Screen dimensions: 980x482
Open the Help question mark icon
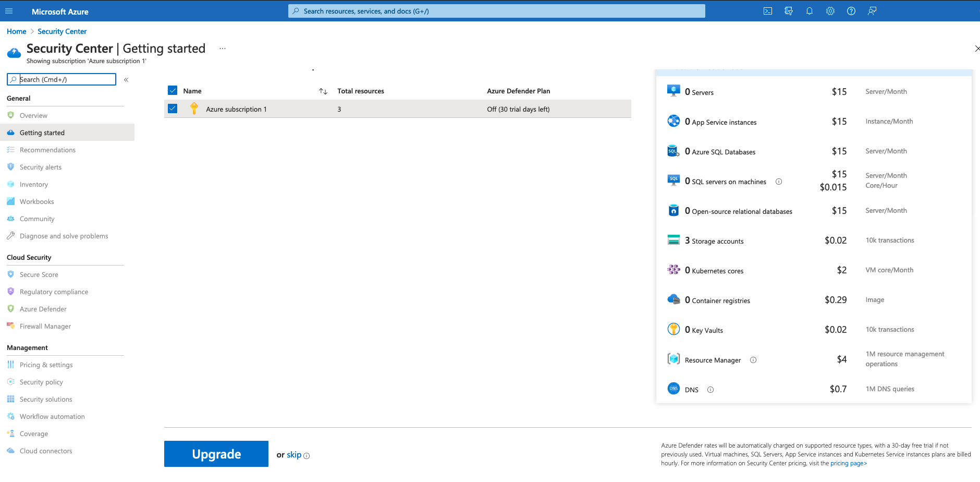pos(851,11)
